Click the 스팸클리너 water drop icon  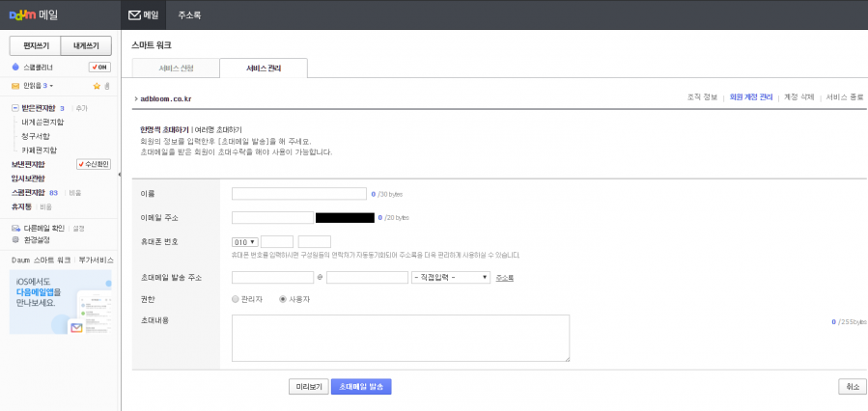coord(15,68)
